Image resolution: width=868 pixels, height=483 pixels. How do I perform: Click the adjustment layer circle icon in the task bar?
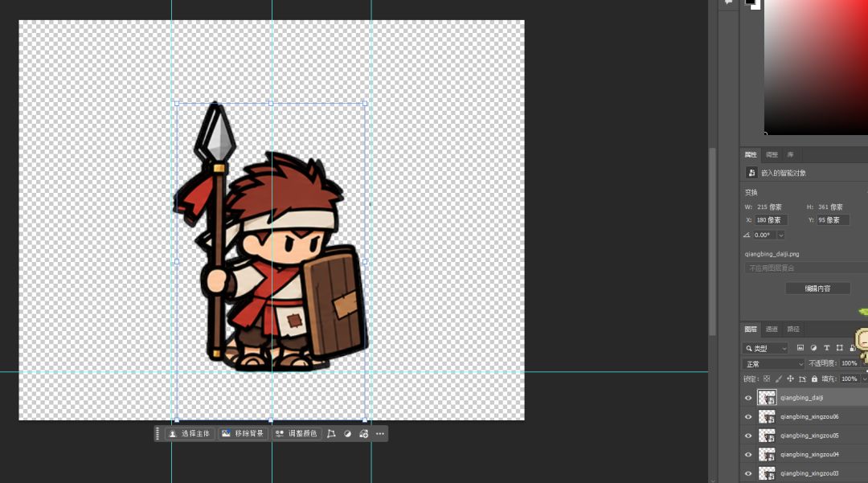click(348, 434)
